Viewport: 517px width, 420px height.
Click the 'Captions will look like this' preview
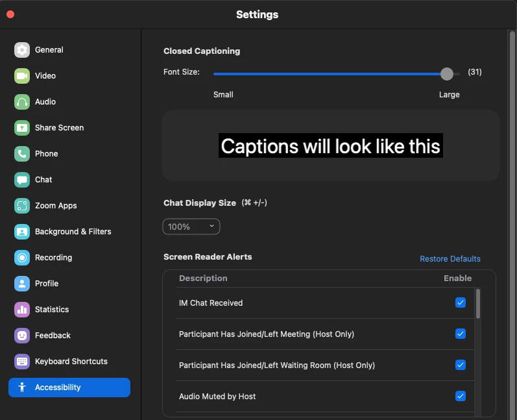331,146
